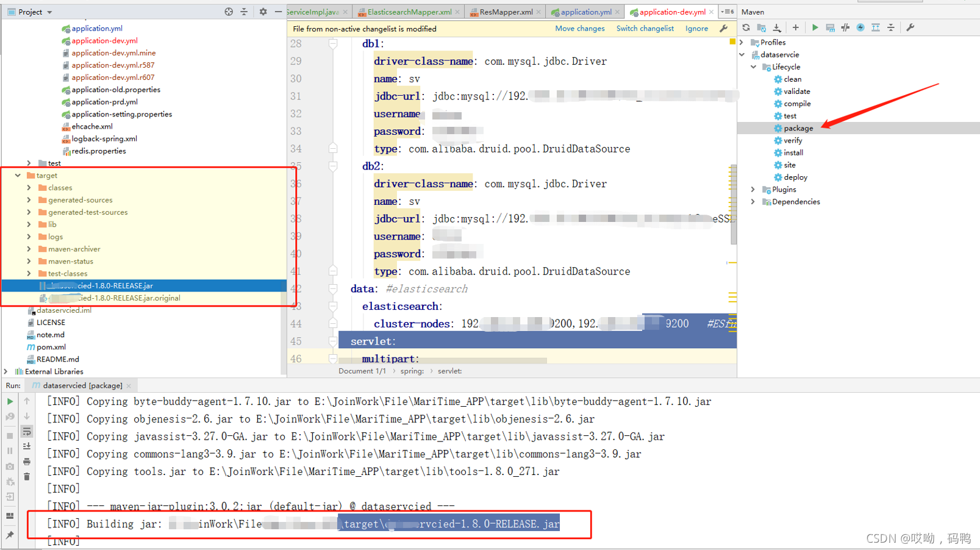Reimport all Maven projects
The width and height of the screenshot is (980, 550).
pyautogui.click(x=746, y=27)
